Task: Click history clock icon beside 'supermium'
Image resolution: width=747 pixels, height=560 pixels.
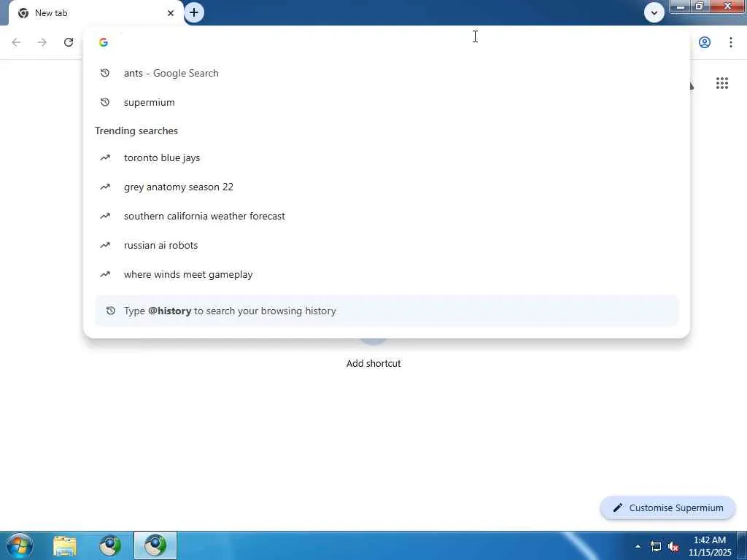Action: click(105, 102)
